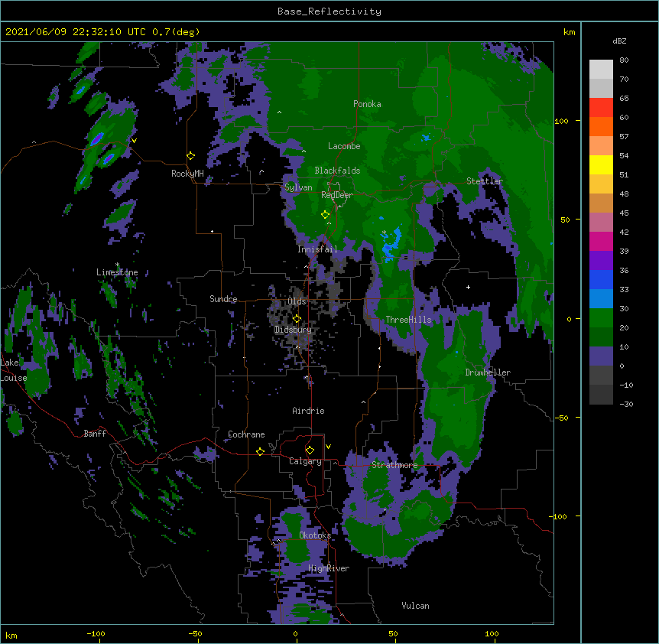Click the Airdrie city label
Screen dimensions: 659x644
pos(308,411)
